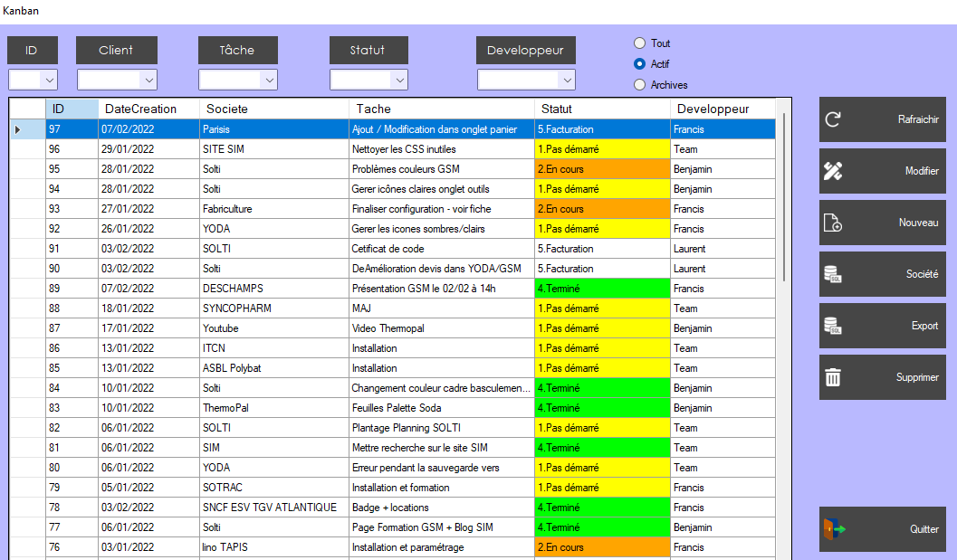Open the ID filter dropdown
The width and height of the screenshot is (957, 560).
point(50,80)
